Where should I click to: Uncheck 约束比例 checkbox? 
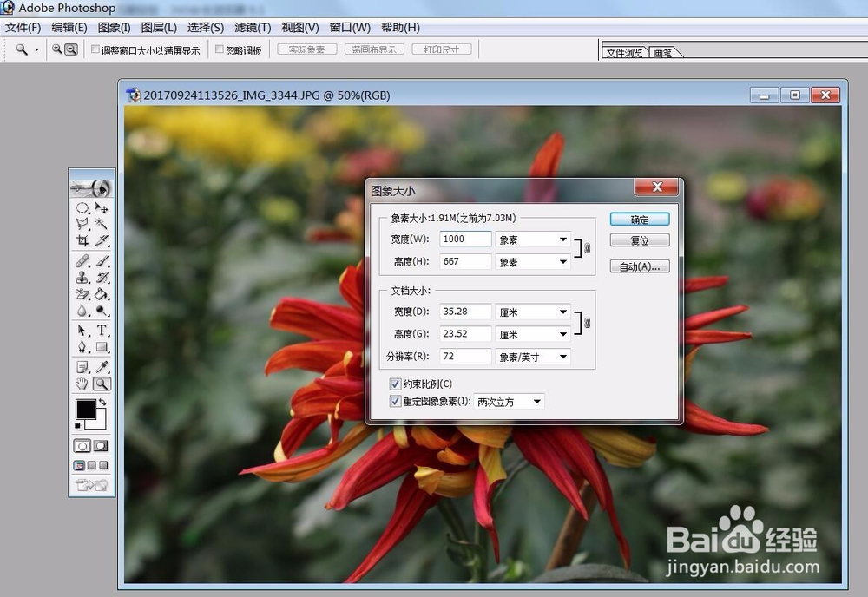[x=395, y=384]
